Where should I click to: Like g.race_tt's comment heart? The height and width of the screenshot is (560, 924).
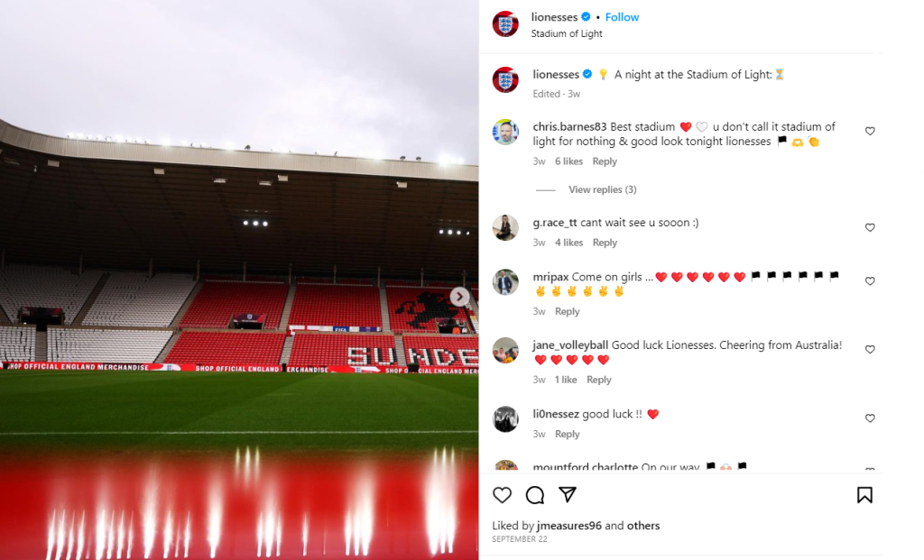(870, 228)
